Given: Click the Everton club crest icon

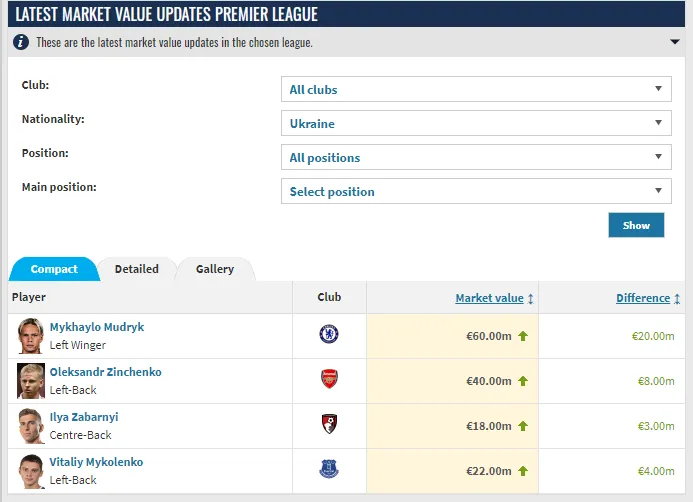Looking at the screenshot, I should (329, 468).
